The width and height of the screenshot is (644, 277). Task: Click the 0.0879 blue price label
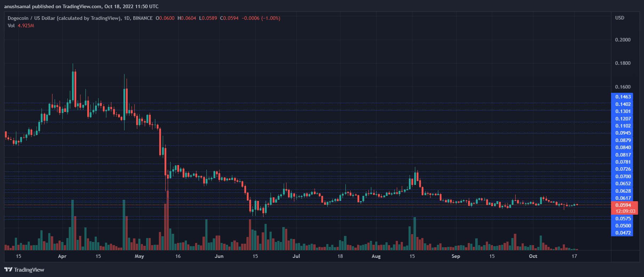(623, 140)
